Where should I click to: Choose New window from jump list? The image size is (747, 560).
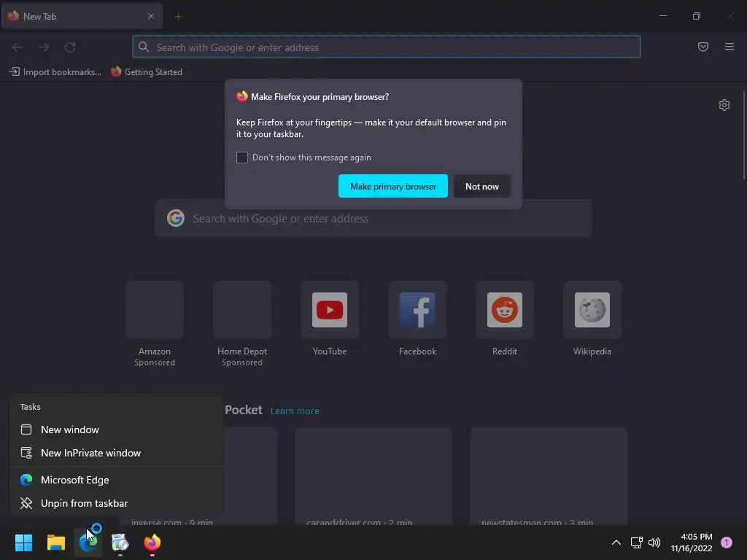(x=116, y=429)
